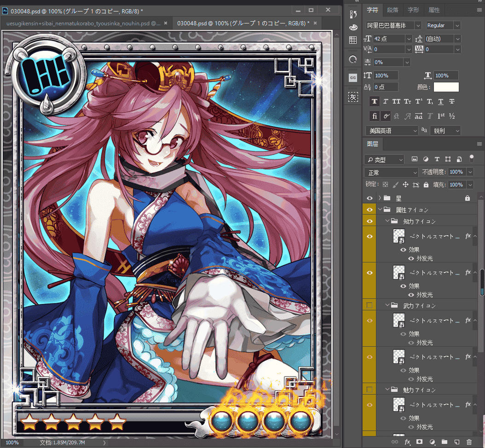Screen dimensions: 485x448
Task: Add a layer style via fx button
Action: (407, 442)
